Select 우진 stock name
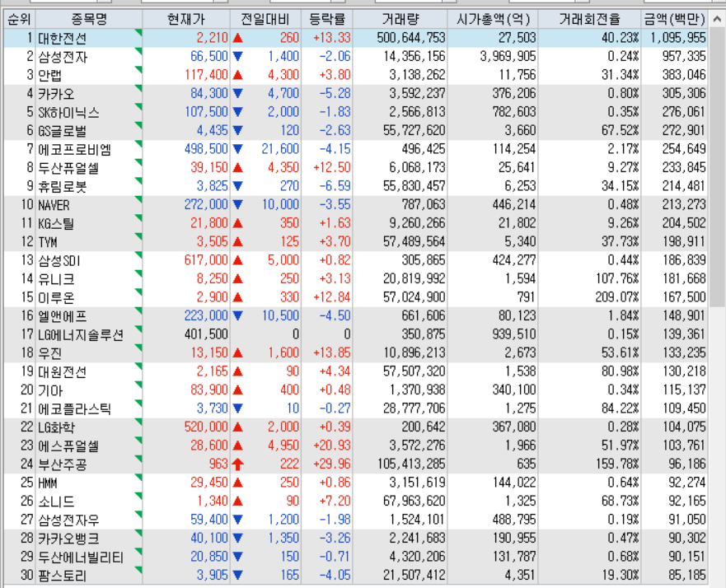Image resolution: width=726 pixels, height=588 pixels. (x=50, y=353)
